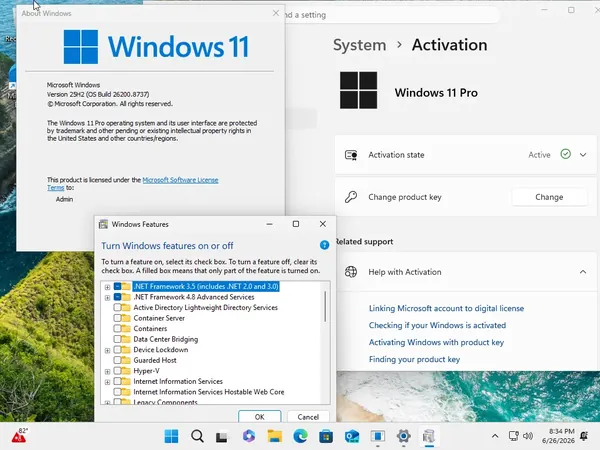Expand Internet Information Services node

tap(108, 382)
